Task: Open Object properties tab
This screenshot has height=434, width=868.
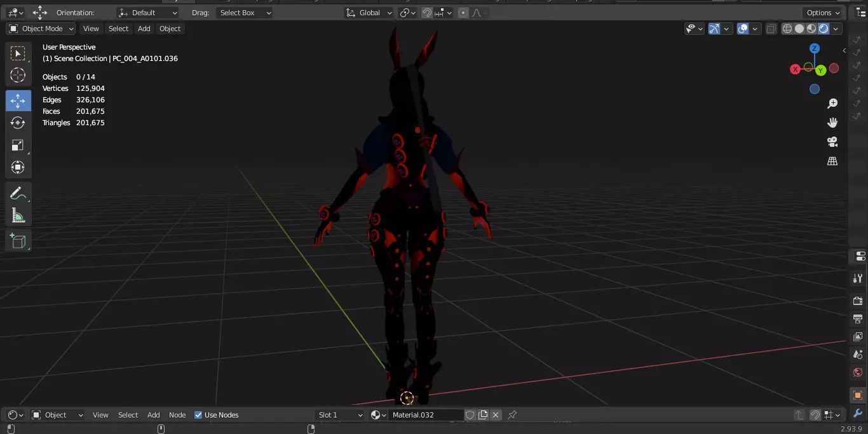Action: point(858,395)
